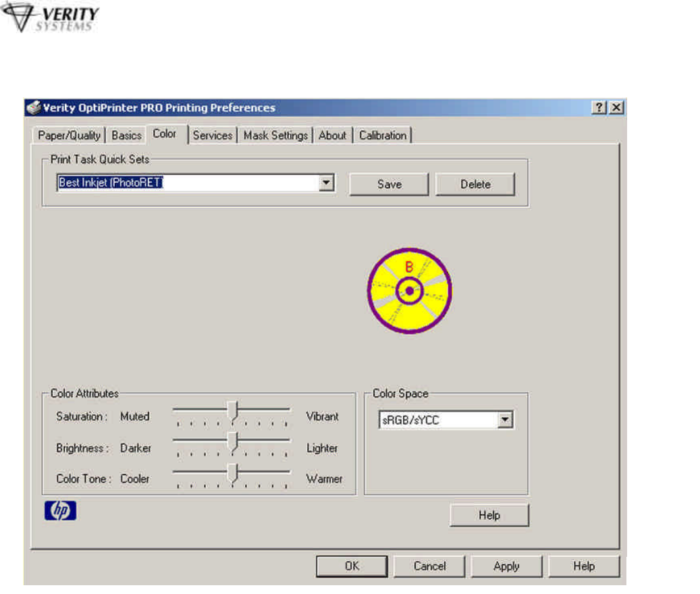Viewport: 700px width, 594px height.
Task: Confirm settings with the OK button
Action: click(352, 566)
